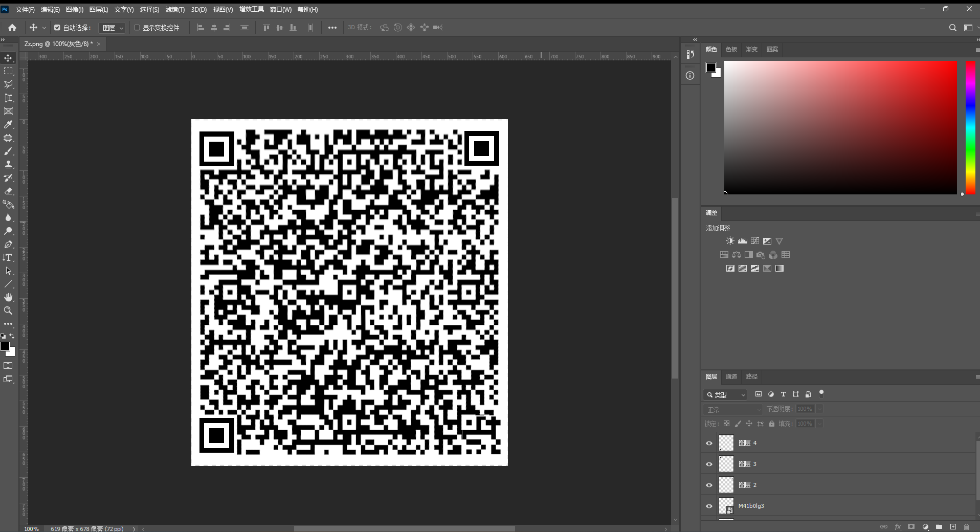This screenshot has width=980, height=532.
Task: Open the 图像(I) menu
Action: (75, 10)
